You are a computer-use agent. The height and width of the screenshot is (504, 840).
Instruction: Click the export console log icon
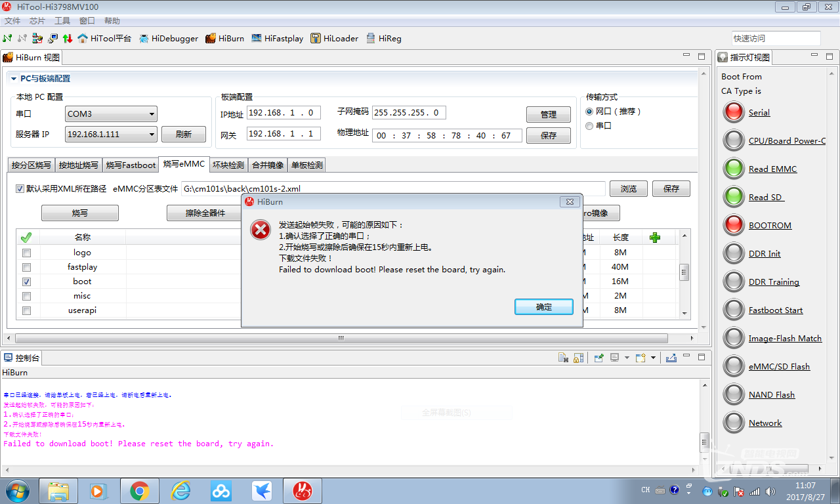[x=671, y=358]
